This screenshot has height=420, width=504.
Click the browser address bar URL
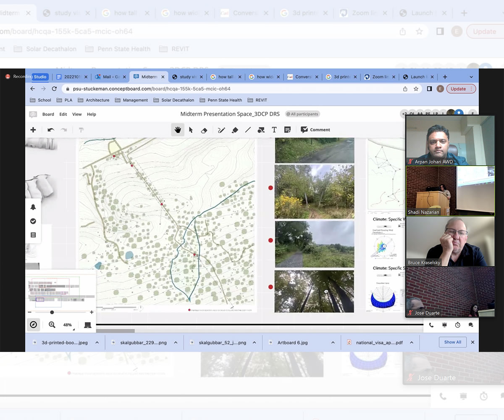152,89
